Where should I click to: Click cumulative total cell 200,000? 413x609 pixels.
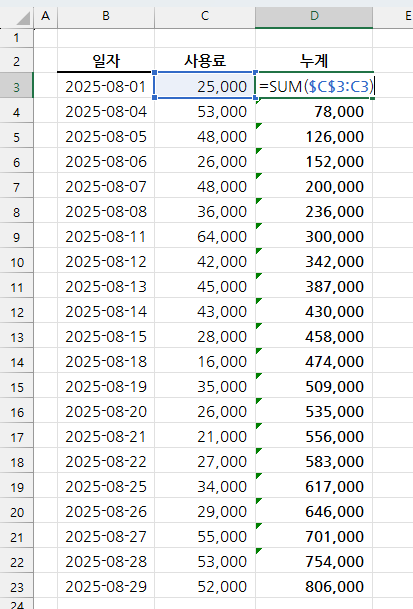tap(314, 186)
